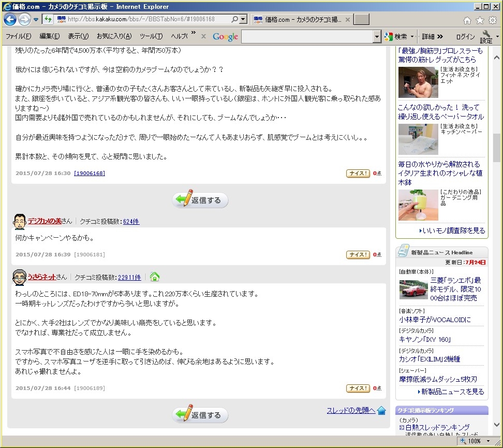Open the Google search box dropdown
The width and height of the screenshot is (503, 448).
point(377,37)
